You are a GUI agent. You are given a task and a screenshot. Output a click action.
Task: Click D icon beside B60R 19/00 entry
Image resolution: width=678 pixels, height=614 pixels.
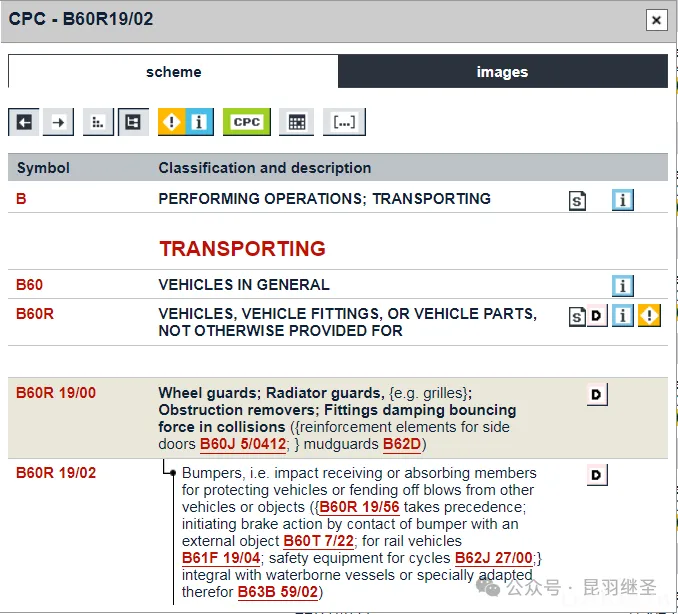(x=597, y=395)
